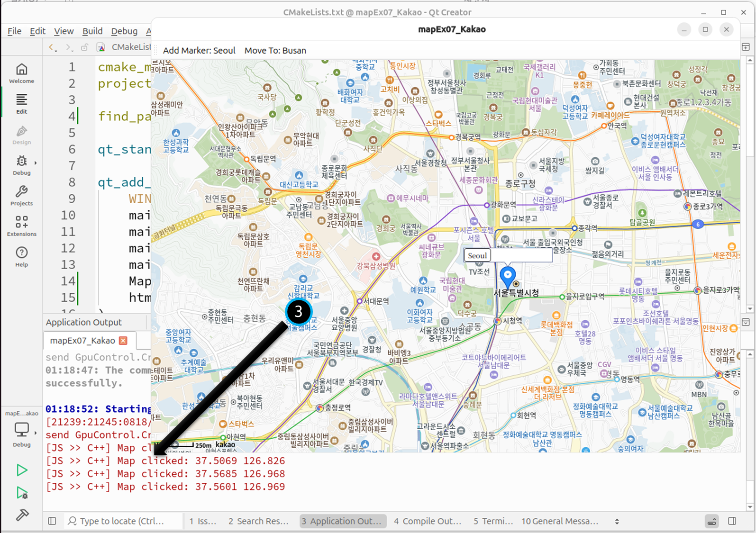This screenshot has height=533, width=756.
Task: Open the File menu
Action: click(x=14, y=31)
